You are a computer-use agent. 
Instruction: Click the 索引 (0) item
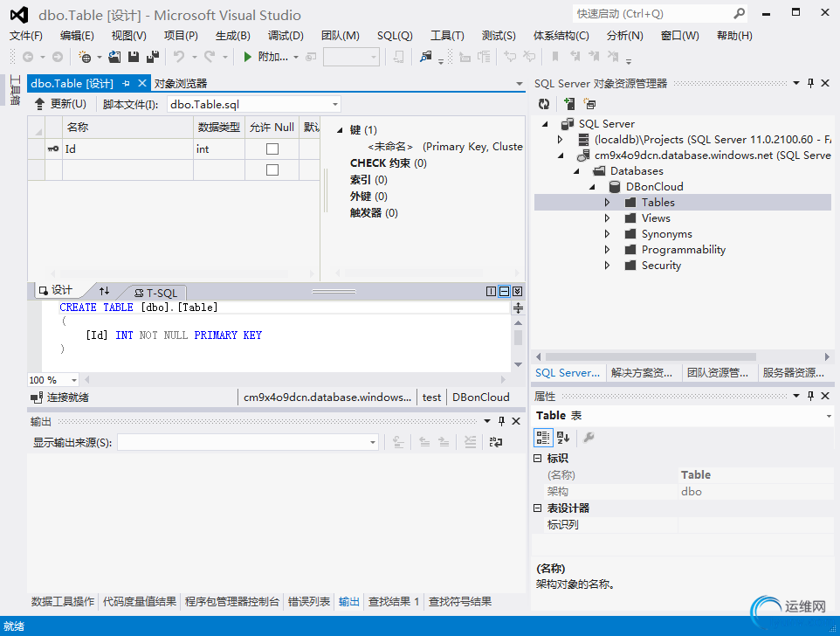click(368, 179)
